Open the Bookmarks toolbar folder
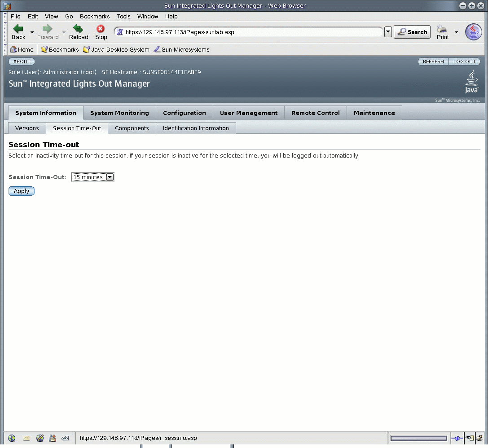Image resolution: width=488 pixels, height=448 pixels. [x=60, y=49]
